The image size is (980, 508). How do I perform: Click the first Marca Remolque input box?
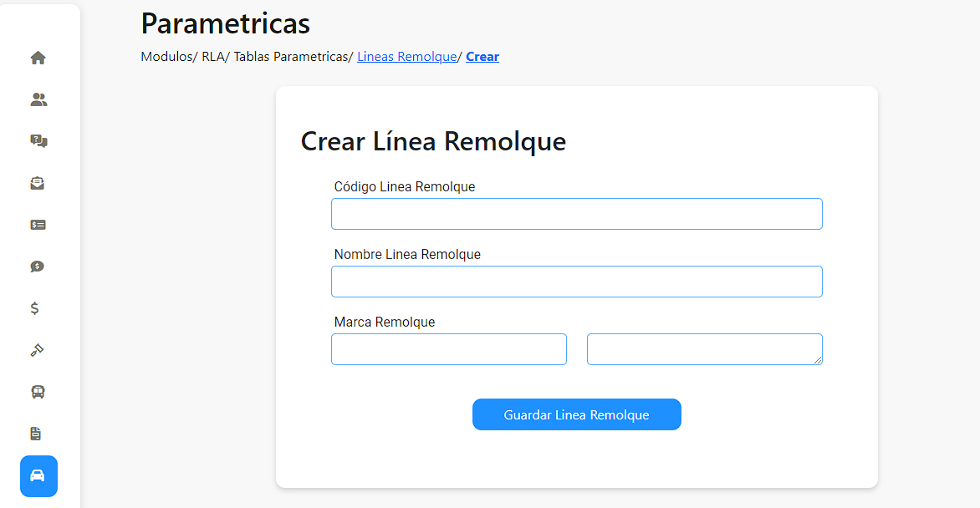pyautogui.click(x=449, y=348)
